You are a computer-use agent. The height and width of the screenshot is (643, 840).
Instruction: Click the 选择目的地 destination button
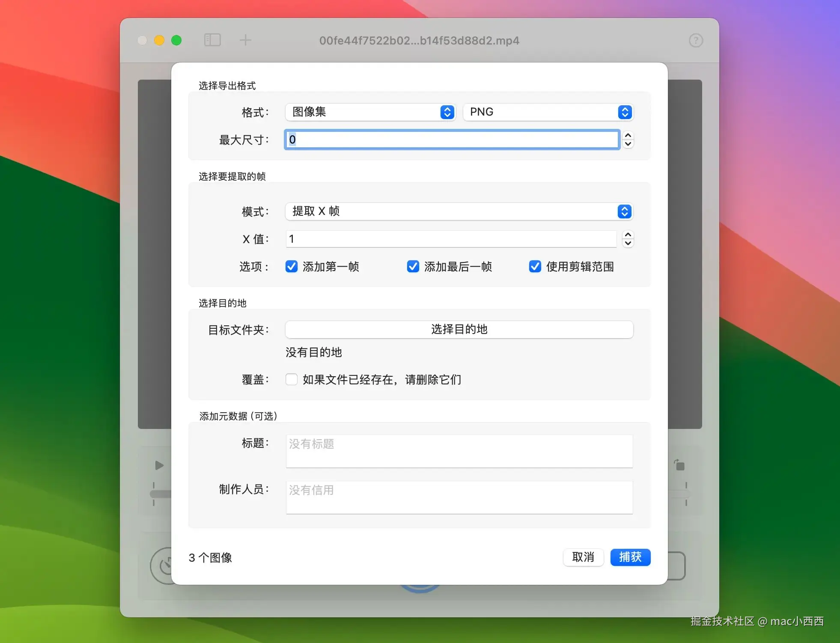(x=459, y=330)
